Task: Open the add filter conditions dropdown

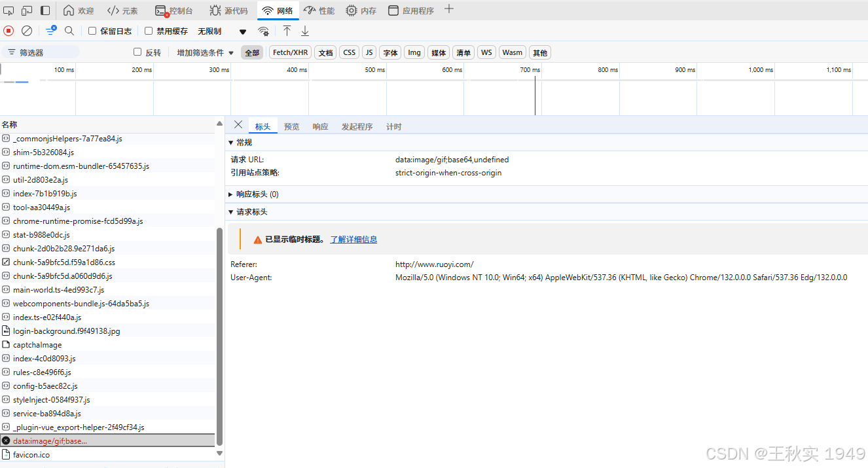Action: click(205, 52)
